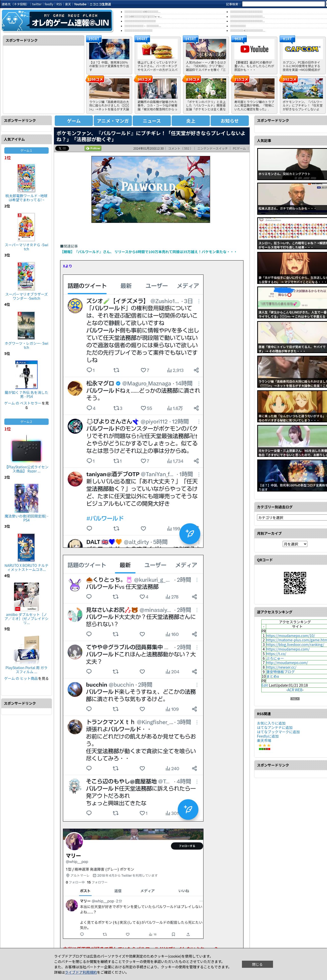Open the Palworld article header image
Image resolution: width=327 pixels, height=980 pixels.
(x=150, y=190)
